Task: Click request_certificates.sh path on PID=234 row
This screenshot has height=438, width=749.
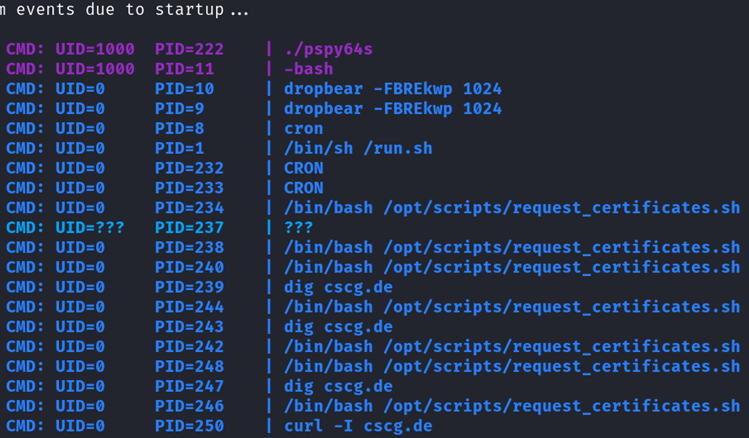Action: point(562,208)
